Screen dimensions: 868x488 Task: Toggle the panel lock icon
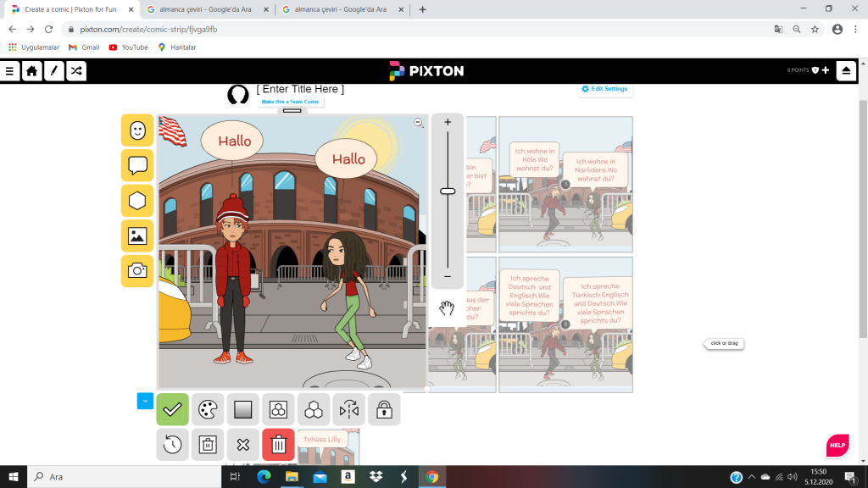click(384, 410)
